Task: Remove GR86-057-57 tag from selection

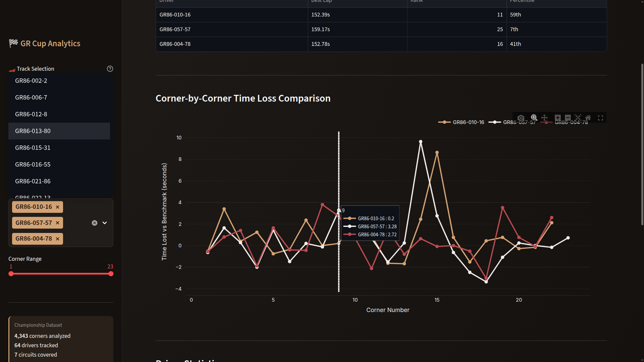Action: 58,223
